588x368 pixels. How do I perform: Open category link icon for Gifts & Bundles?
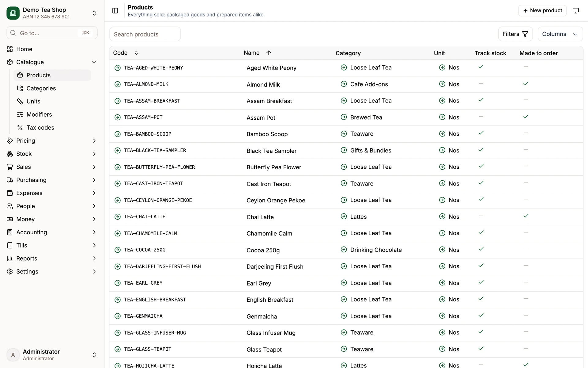point(344,150)
